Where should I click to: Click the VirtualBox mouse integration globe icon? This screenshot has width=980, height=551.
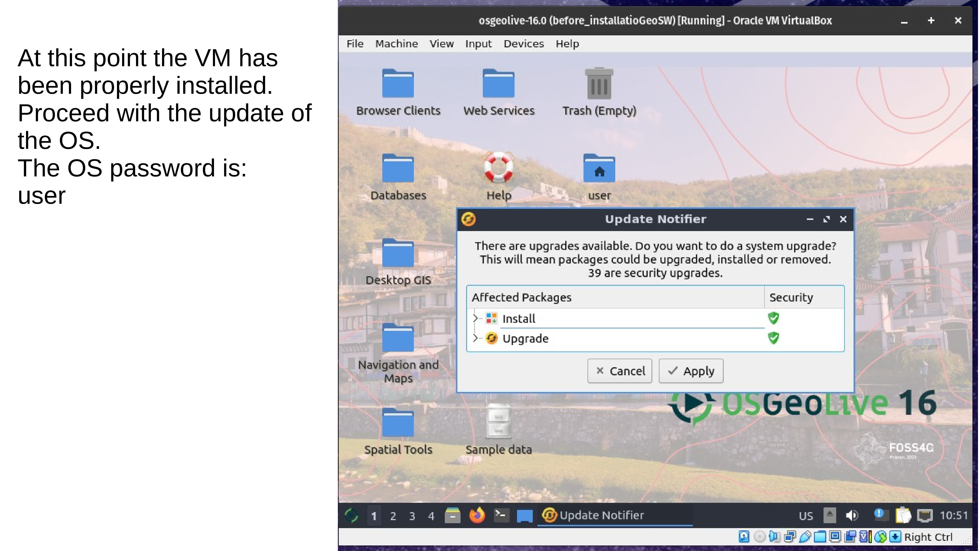(x=880, y=537)
